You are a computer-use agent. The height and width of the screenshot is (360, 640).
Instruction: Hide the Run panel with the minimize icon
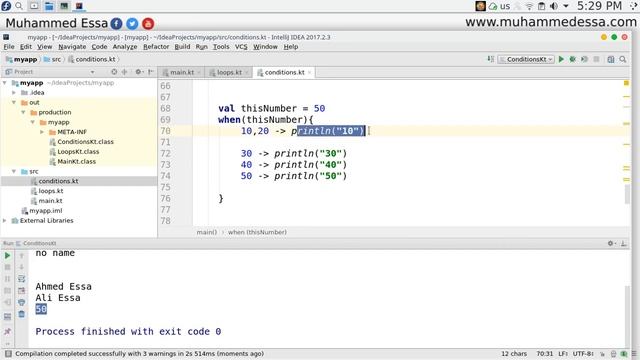tap(623, 243)
